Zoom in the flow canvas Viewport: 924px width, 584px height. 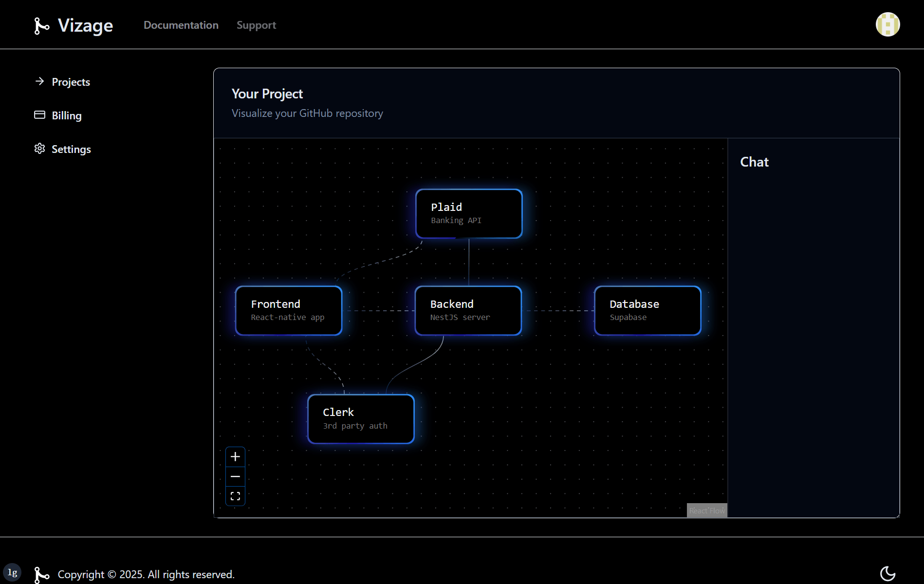click(x=235, y=457)
